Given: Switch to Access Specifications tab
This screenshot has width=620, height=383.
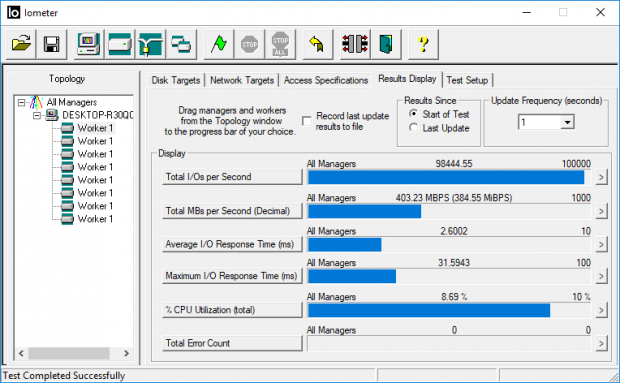Looking at the screenshot, I should (326, 80).
